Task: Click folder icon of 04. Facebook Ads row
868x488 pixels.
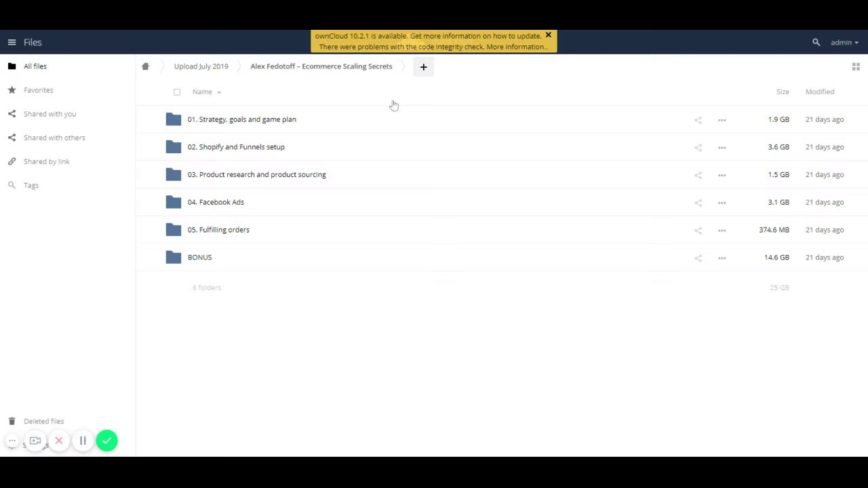Action: click(173, 202)
